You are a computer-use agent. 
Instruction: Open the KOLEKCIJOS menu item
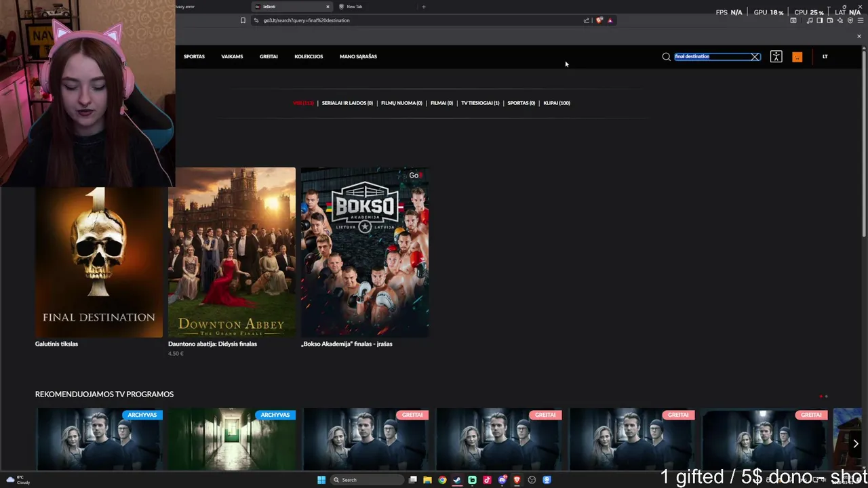[309, 57]
